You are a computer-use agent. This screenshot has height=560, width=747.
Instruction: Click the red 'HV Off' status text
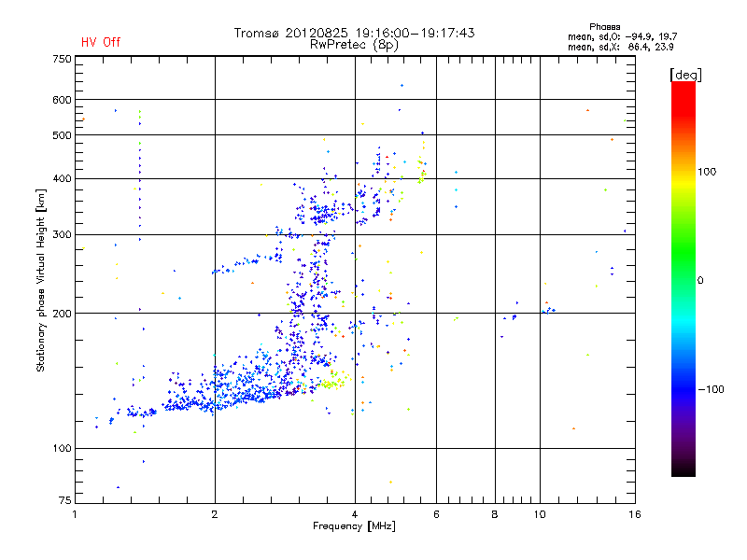[x=101, y=42]
